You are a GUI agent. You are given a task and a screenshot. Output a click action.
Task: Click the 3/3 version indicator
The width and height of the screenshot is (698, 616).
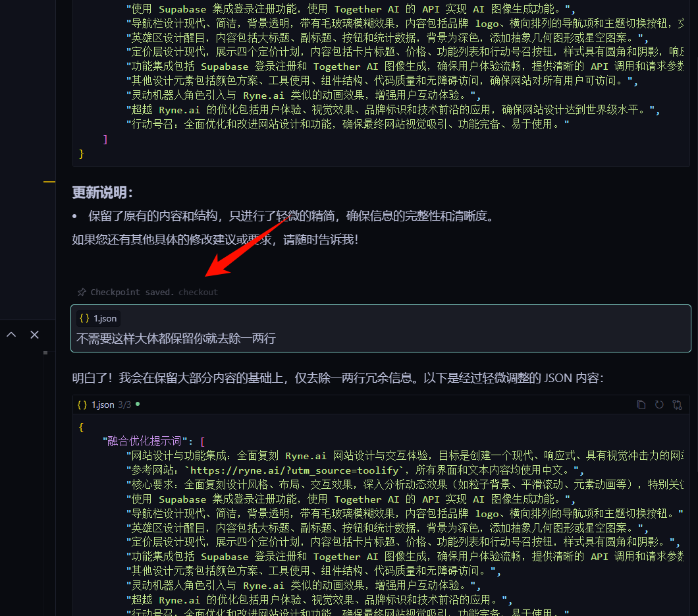124,405
